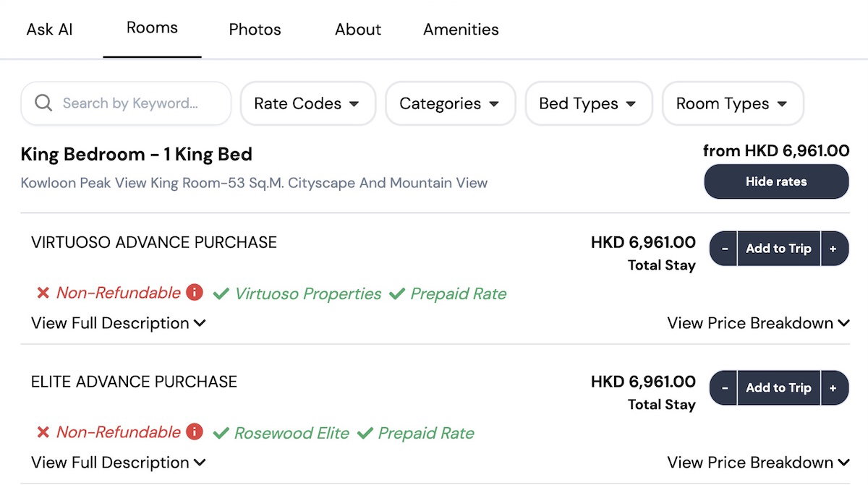Expand the Bed Types dropdown
The image size is (868, 485).
(x=588, y=103)
